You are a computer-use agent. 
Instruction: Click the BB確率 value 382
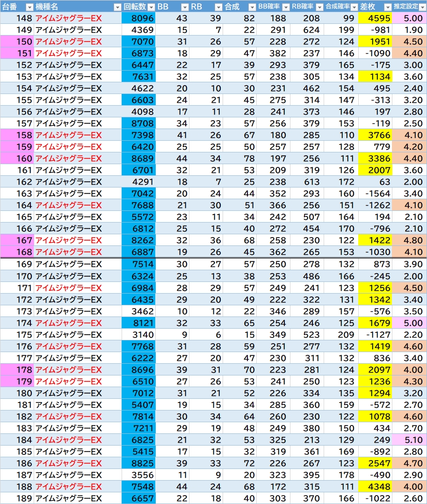(273, 53)
